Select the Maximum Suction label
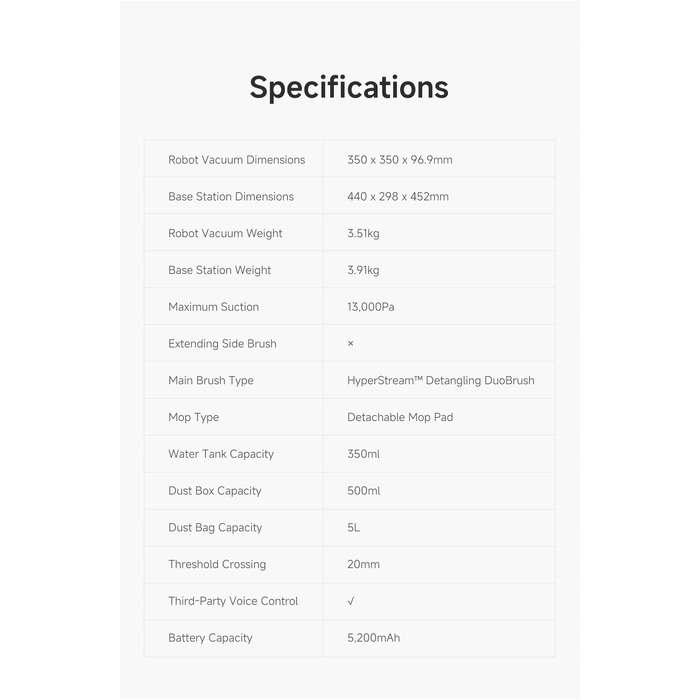The width and height of the screenshot is (700, 700). (x=213, y=307)
